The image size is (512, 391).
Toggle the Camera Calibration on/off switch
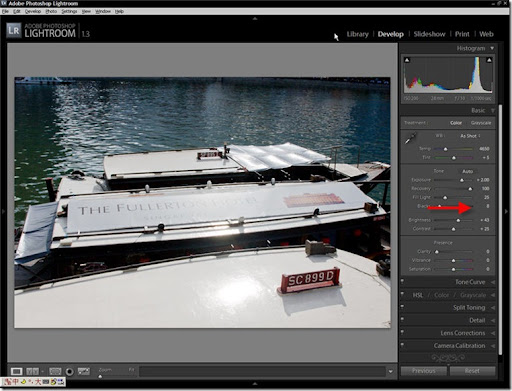point(402,345)
